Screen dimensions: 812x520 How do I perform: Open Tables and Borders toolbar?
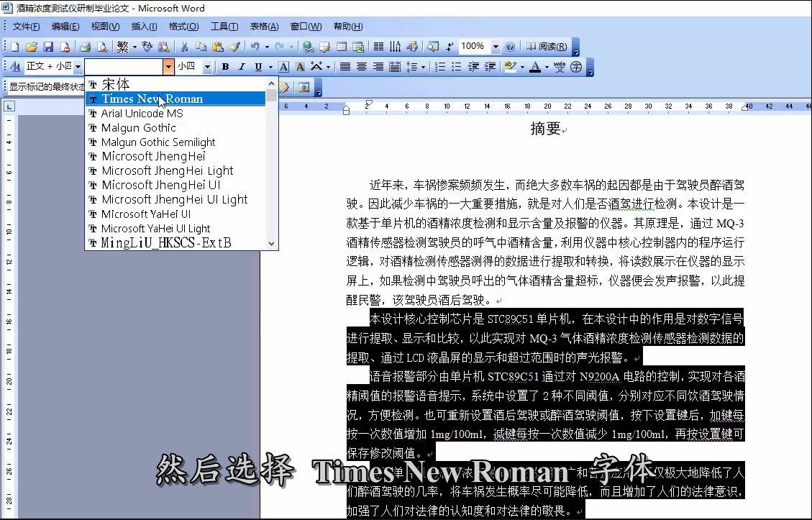coord(324,47)
